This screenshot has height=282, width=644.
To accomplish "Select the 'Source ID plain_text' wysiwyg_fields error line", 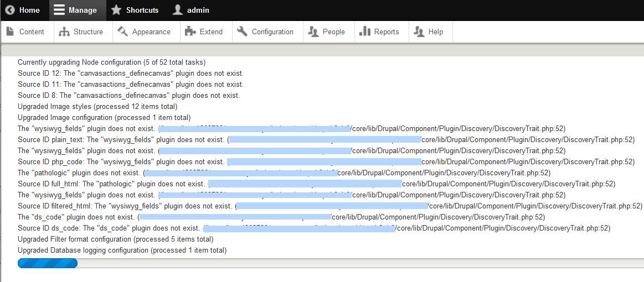I will pos(326,139).
